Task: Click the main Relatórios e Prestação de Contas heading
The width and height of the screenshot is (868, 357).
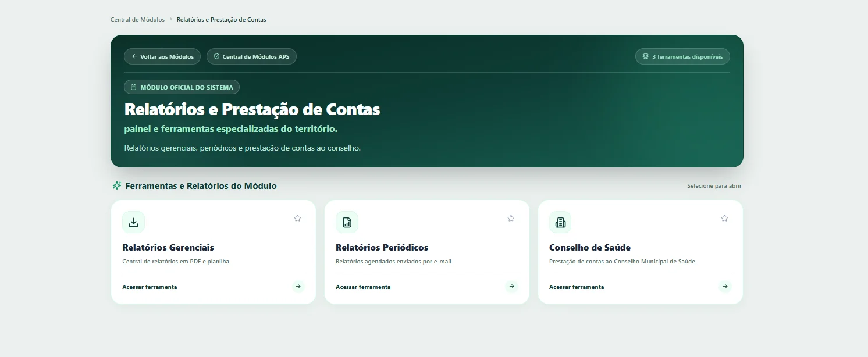Action: [x=252, y=109]
